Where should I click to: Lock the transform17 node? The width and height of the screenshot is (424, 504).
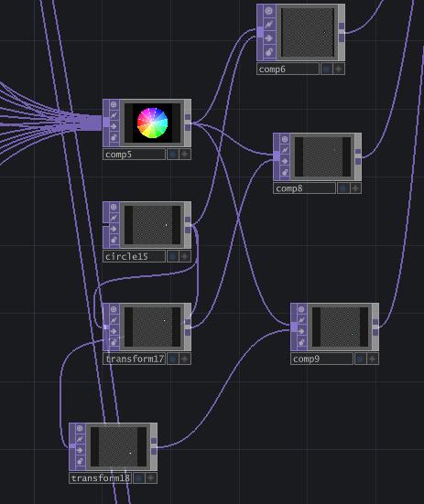pyautogui.click(x=114, y=342)
